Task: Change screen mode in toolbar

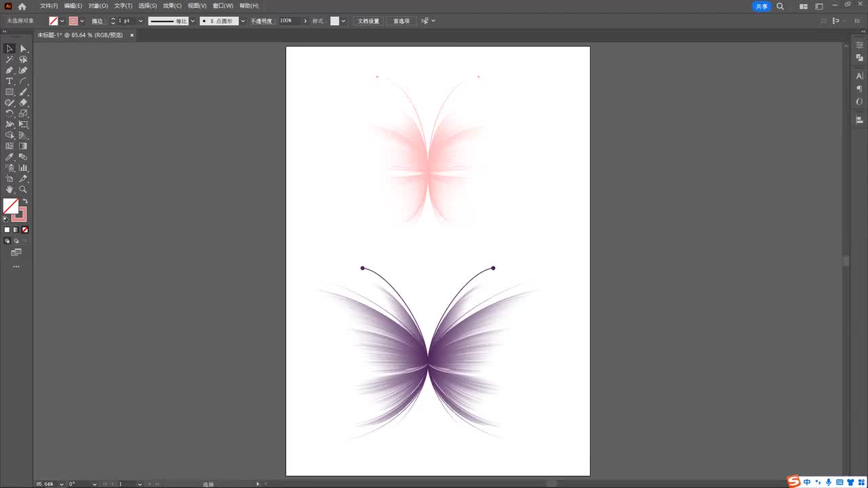Action: click(16, 252)
